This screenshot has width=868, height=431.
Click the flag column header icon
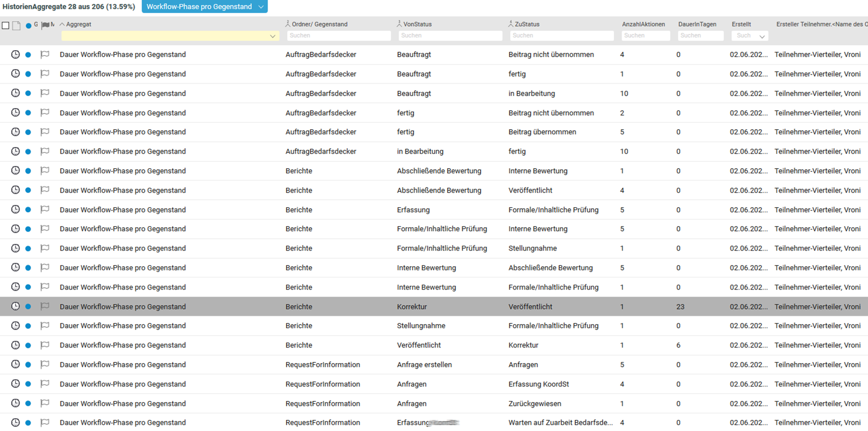(45, 25)
